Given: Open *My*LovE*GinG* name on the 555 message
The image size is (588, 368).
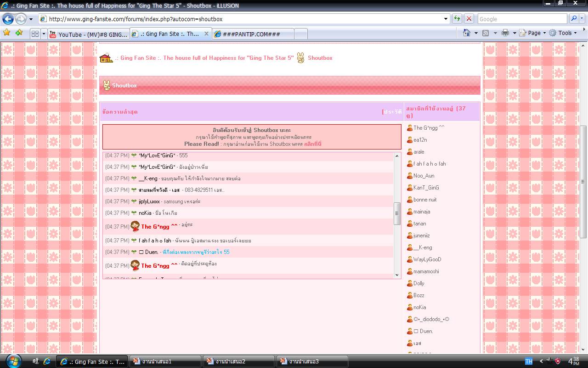Looking at the screenshot, I should (157, 155).
